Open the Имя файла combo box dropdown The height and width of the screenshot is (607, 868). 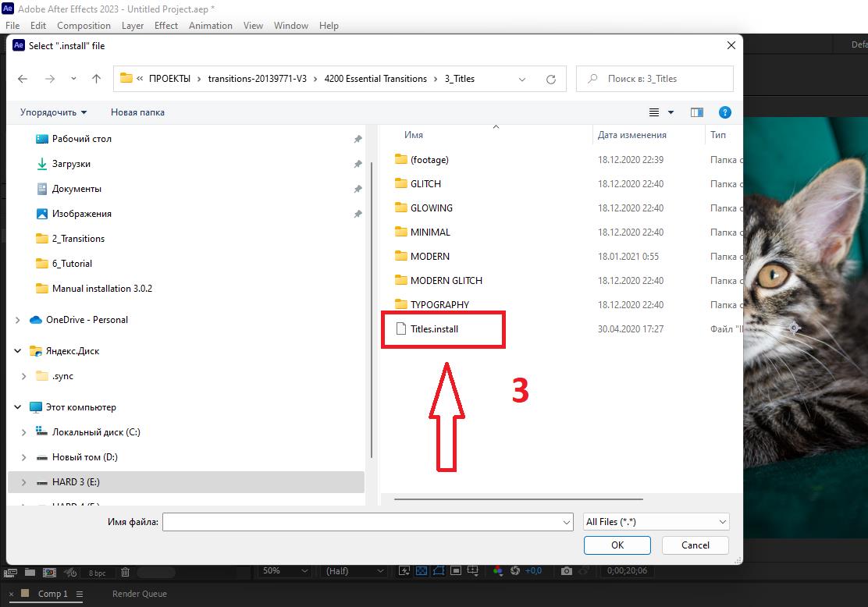point(566,522)
